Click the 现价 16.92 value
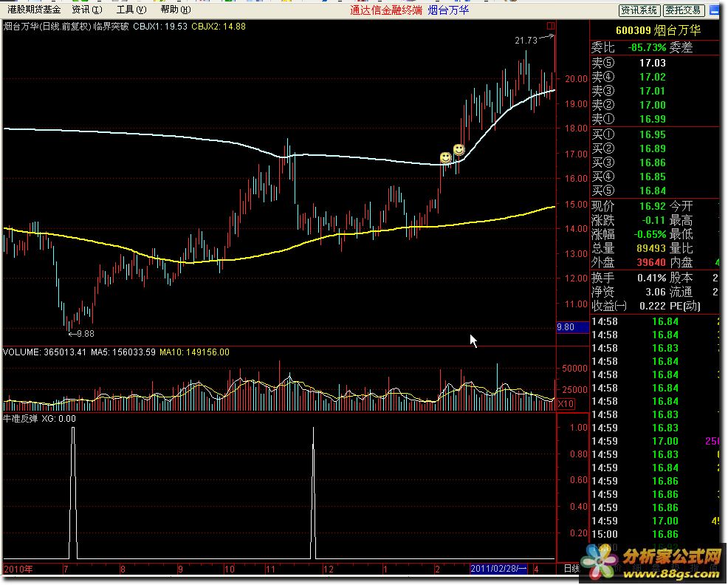This screenshot has height=585, width=728. coord(653,206)
